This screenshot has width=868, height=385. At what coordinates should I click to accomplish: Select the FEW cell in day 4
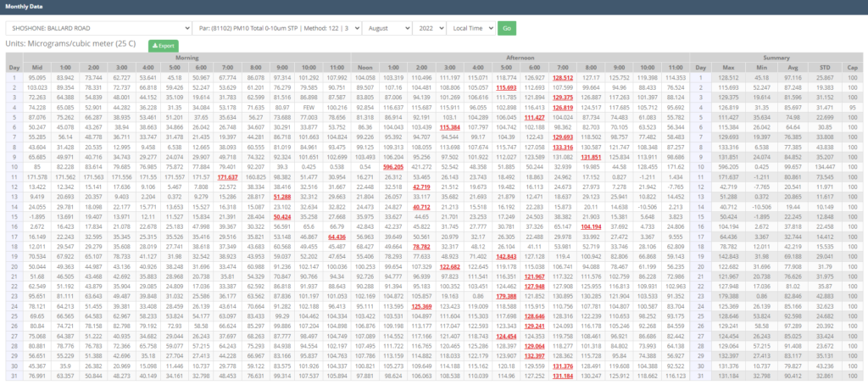[x=309, y=108]
